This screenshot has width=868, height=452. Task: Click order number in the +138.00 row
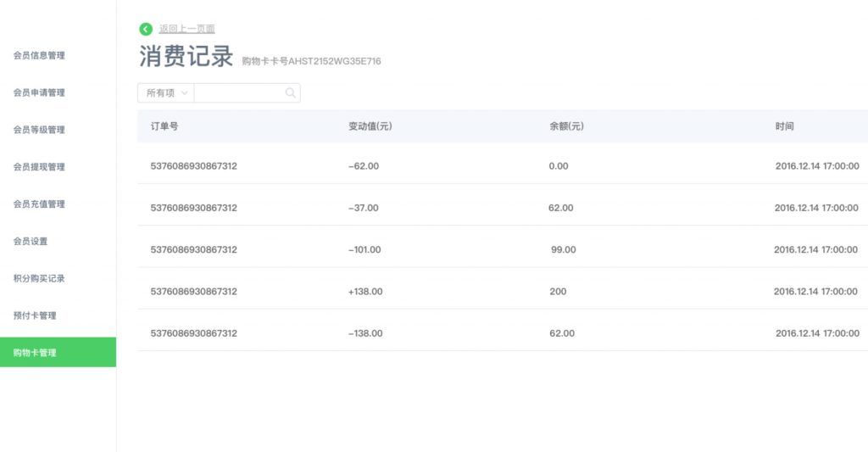click(x=194, y=292)
